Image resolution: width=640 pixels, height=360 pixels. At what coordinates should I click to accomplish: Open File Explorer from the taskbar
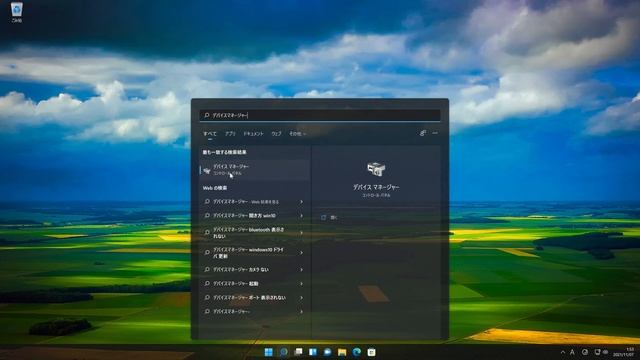click(342, 352)
